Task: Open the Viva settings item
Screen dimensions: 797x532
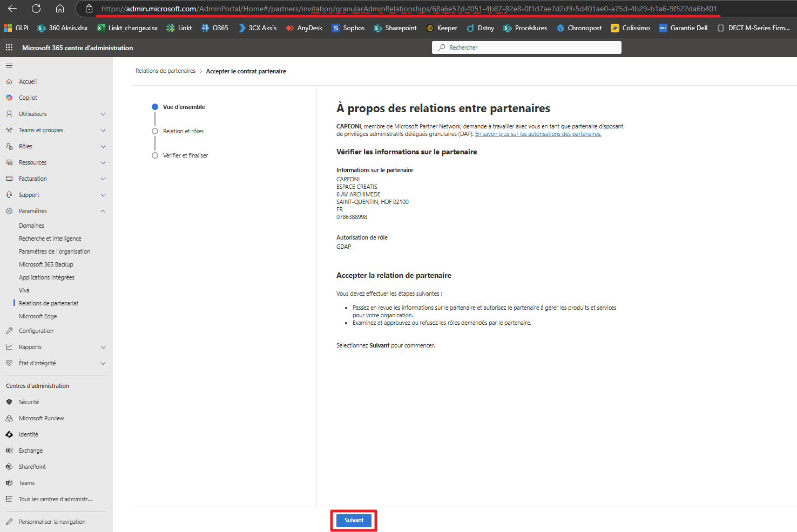Action: coord(24,290)
